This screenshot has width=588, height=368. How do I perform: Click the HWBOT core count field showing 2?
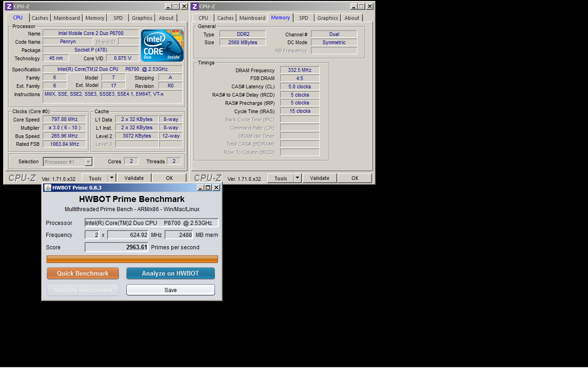[x=92, y=235]
